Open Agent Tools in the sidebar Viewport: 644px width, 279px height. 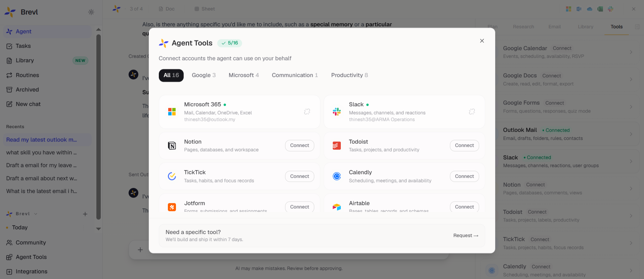(x=47, y=257)
